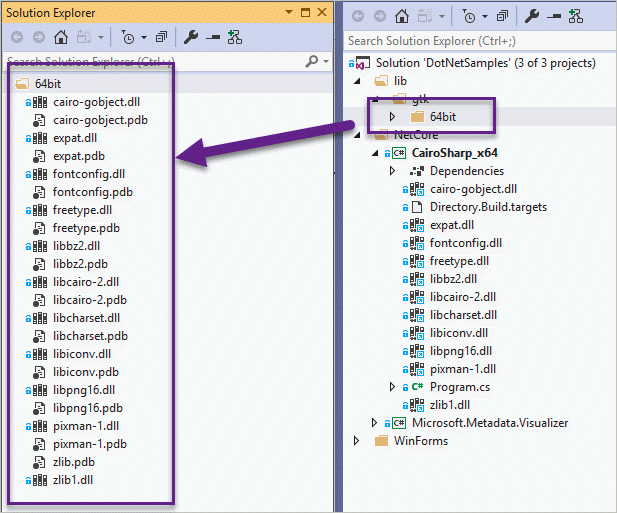Expand the 64bit folder node in the right tree
This screenshot has width=617, height=513.
[x=393, y=117]
